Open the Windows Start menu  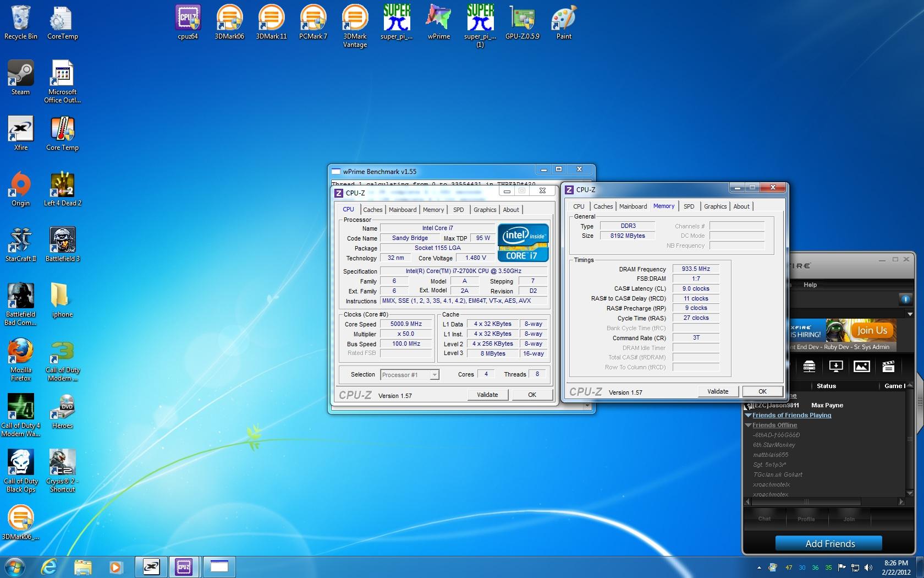pyautogui.click(x=14, y=566)
